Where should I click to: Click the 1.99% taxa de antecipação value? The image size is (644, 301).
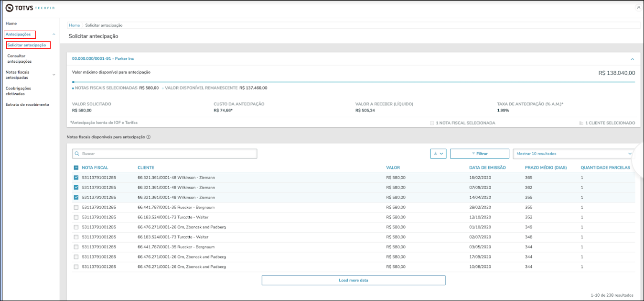(x=503, y=111)
